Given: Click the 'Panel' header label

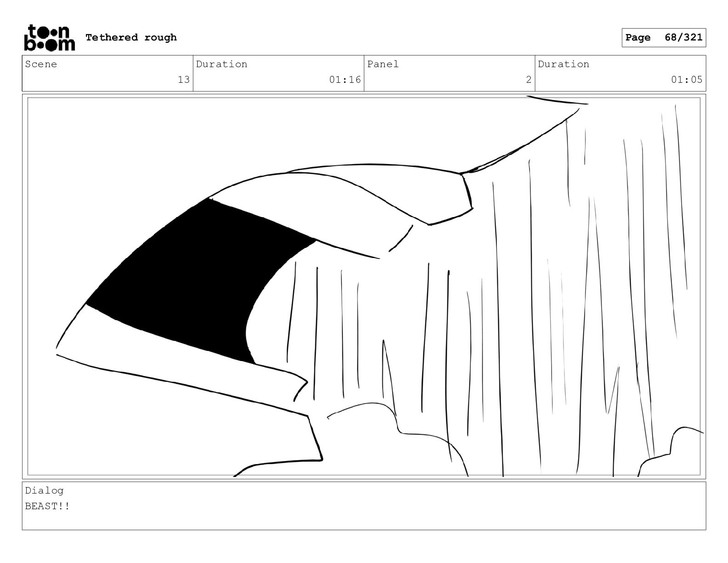Looking at the screenshot, I should click(383, 64).
